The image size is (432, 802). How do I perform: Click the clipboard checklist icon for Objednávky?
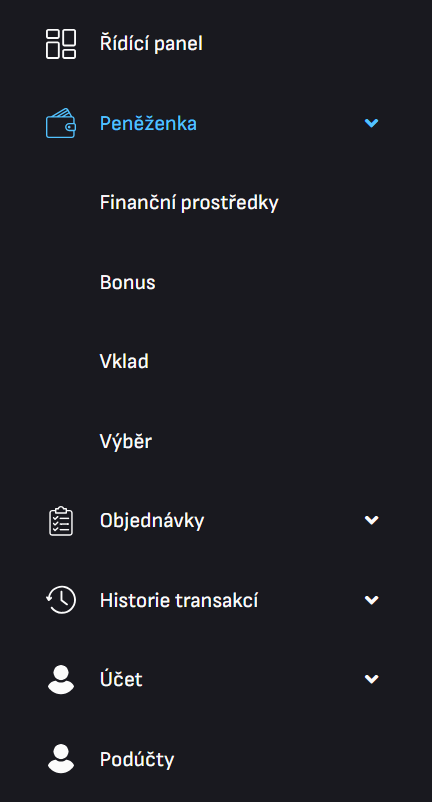pyautogui.click(x=61, y=521)
